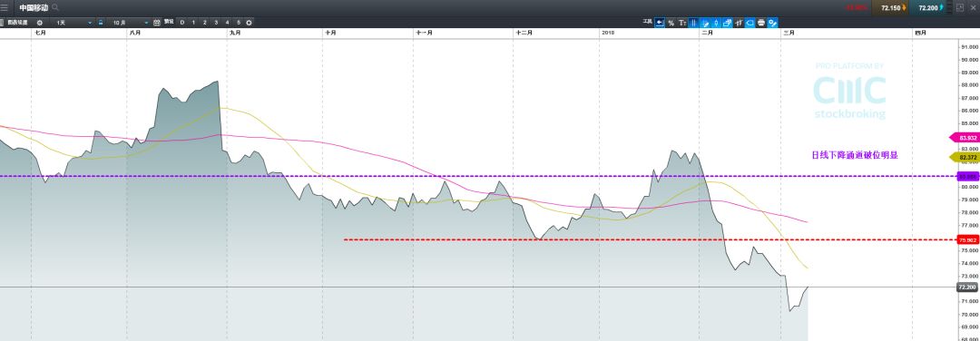This screenshot has height=341, width=980.
Task: Select the parallel vertical lines tool
Action: click(x=694, y=23)
